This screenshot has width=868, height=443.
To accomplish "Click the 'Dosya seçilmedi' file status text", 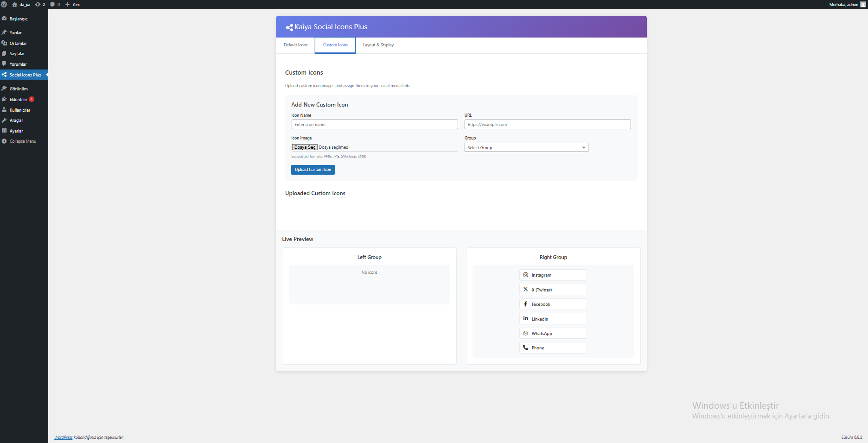I will click(x=334, y=147).
